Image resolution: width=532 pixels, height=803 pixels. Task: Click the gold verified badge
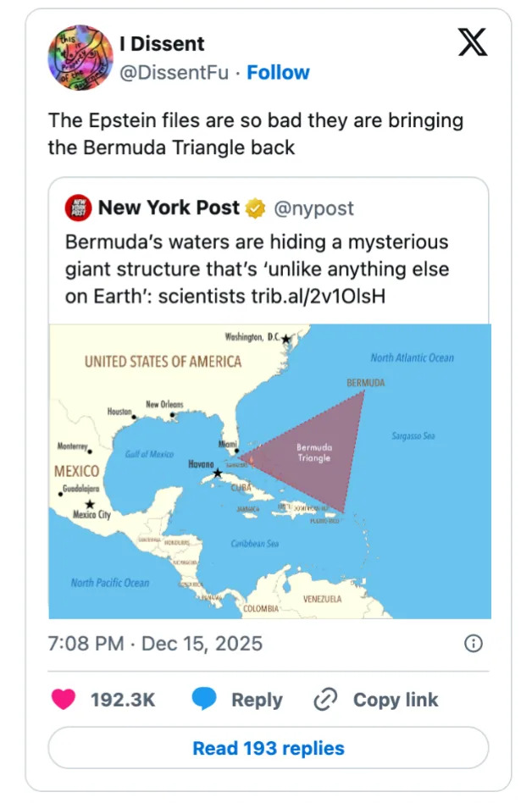[x=255, y=208]
